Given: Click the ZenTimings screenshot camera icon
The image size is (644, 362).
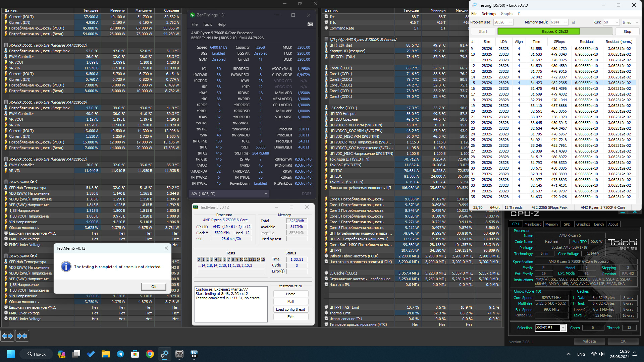Looking at the screenshot, I should click(310, 24).
